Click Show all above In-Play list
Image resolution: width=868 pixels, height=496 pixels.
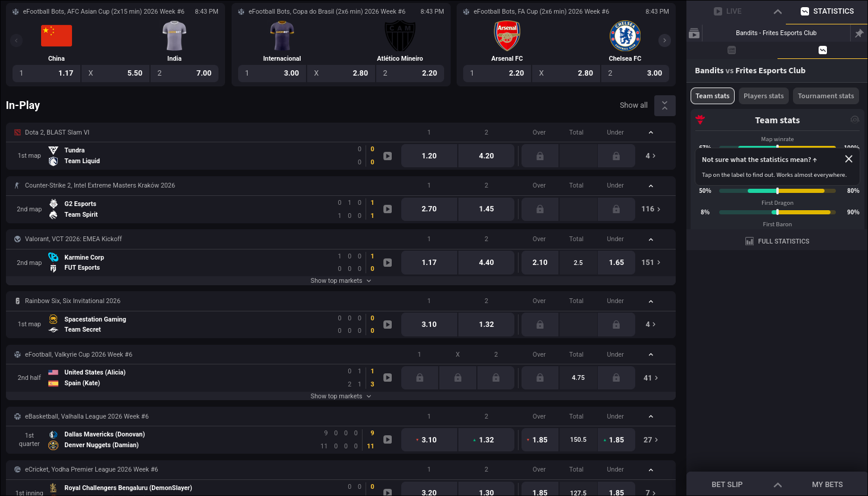pos(633,105)
